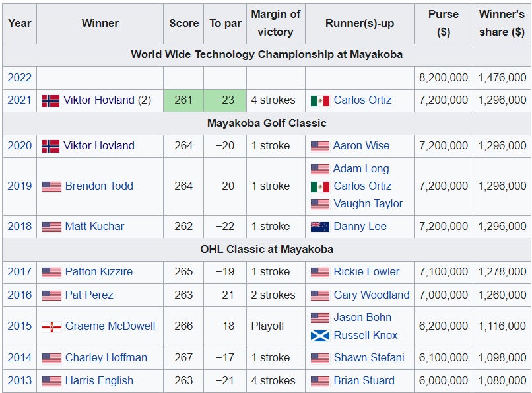Image resolution: width=532 pixels, height=393 pixels.
Task: Click Scotland flag beside Russell Knox
Action: point(319,336)
